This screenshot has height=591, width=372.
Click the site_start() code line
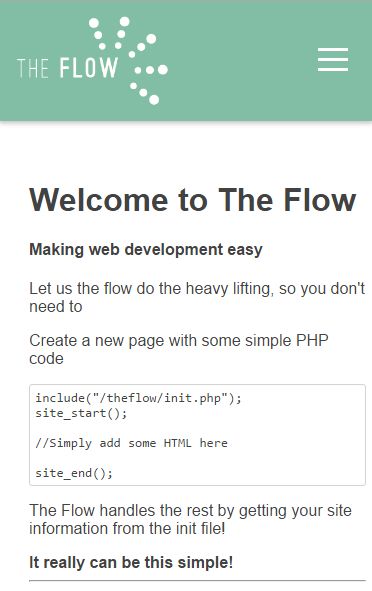click(x=81, y=413)
